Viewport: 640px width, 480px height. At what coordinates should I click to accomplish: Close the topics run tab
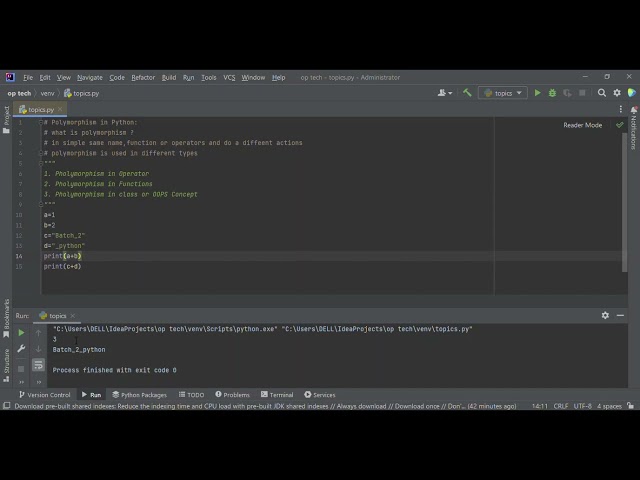point(73,316)
